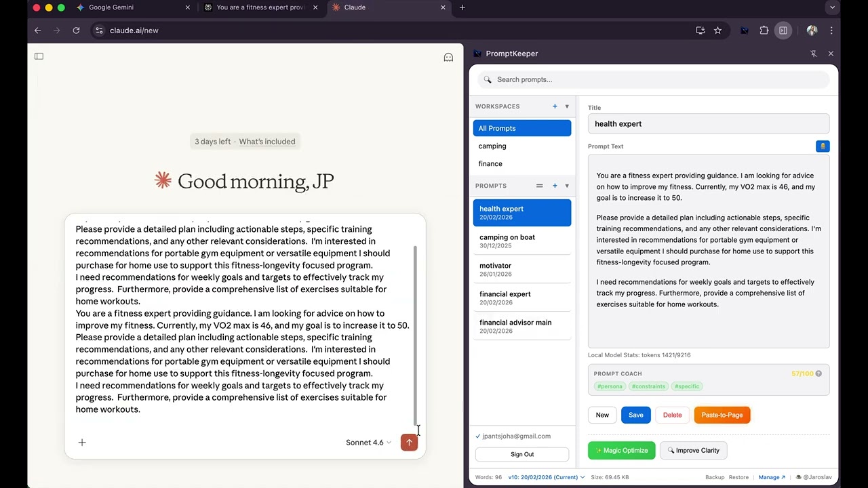Reload the claude.ai page
Viewport: 868px width, 488px height.
click(x=76, y=30)
